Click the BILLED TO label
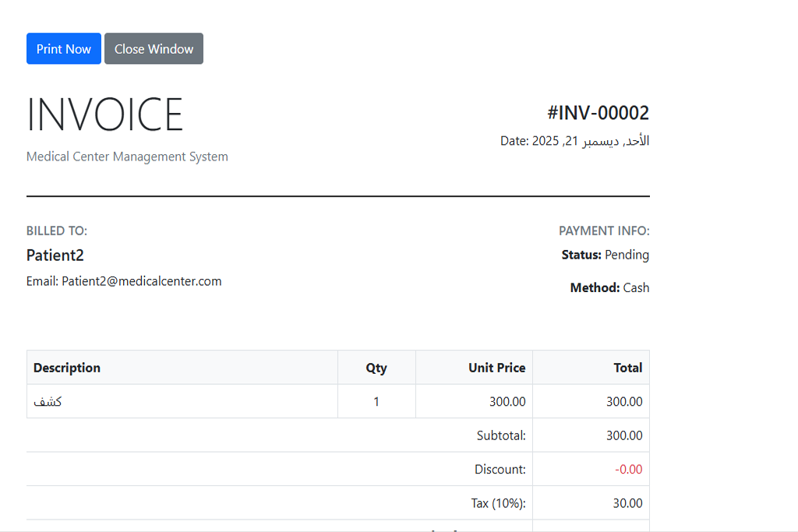 57,231
